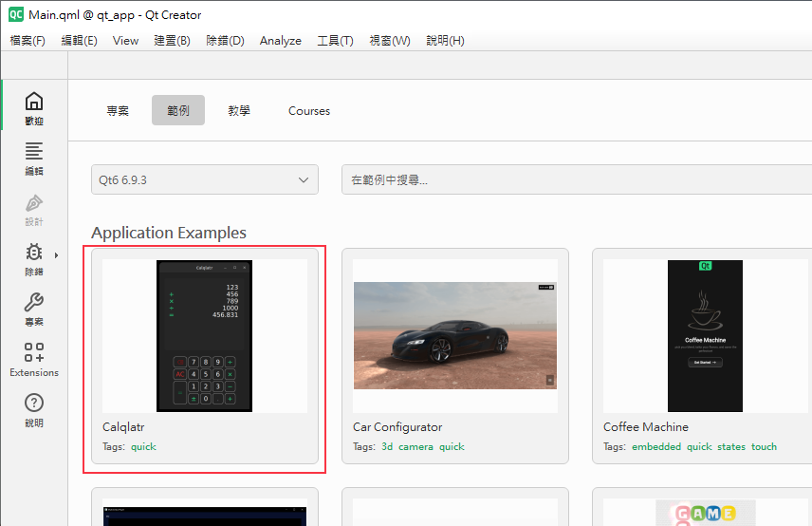Open the 檔案(F) menu
Image resolution: width=812 pixels, height=526 pixels.
[x=28, y=41]
